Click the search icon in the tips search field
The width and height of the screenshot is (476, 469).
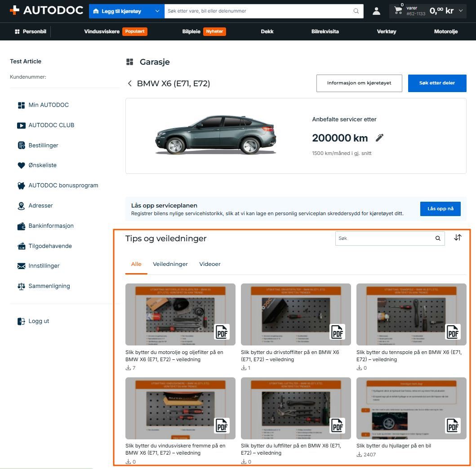438,239
